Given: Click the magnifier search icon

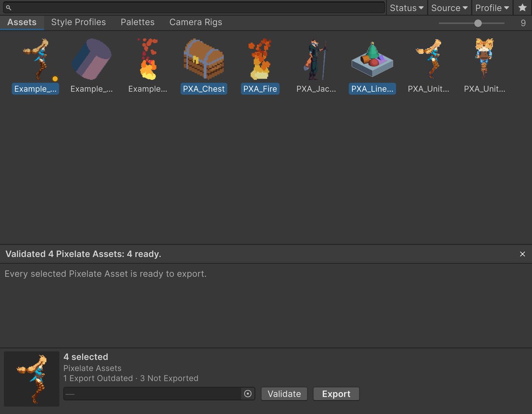Looking at the screenshot, I should pos(8,8).
